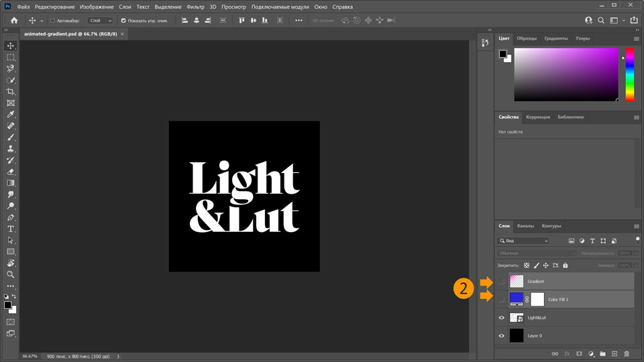Hide the Light&Lut layer

click(501, 318)
